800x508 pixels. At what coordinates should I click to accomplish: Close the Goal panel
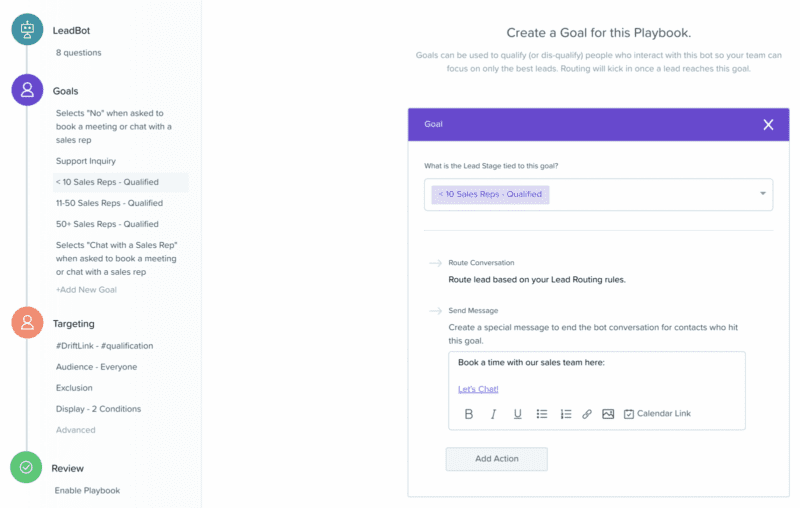768,124
